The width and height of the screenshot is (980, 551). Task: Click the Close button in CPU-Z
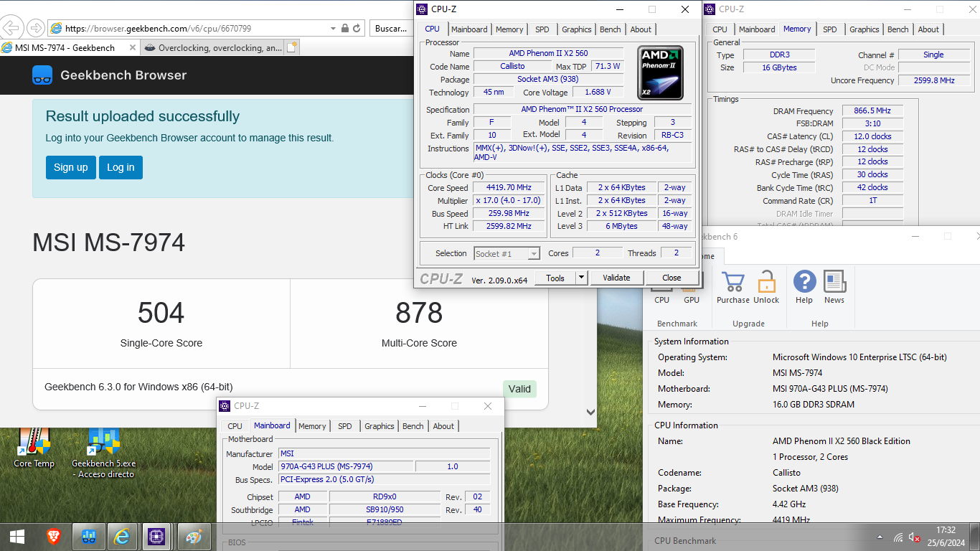(672, 278)
